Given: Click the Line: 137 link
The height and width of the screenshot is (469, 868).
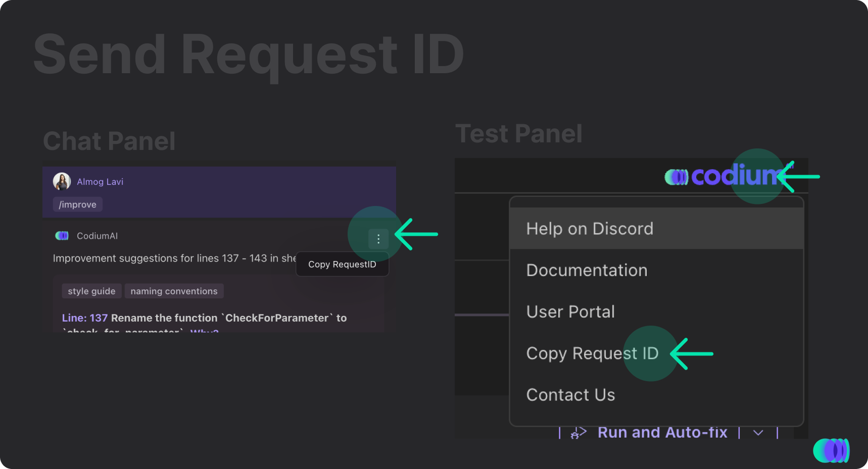Looking at the screenshot, I should (84, 318).
